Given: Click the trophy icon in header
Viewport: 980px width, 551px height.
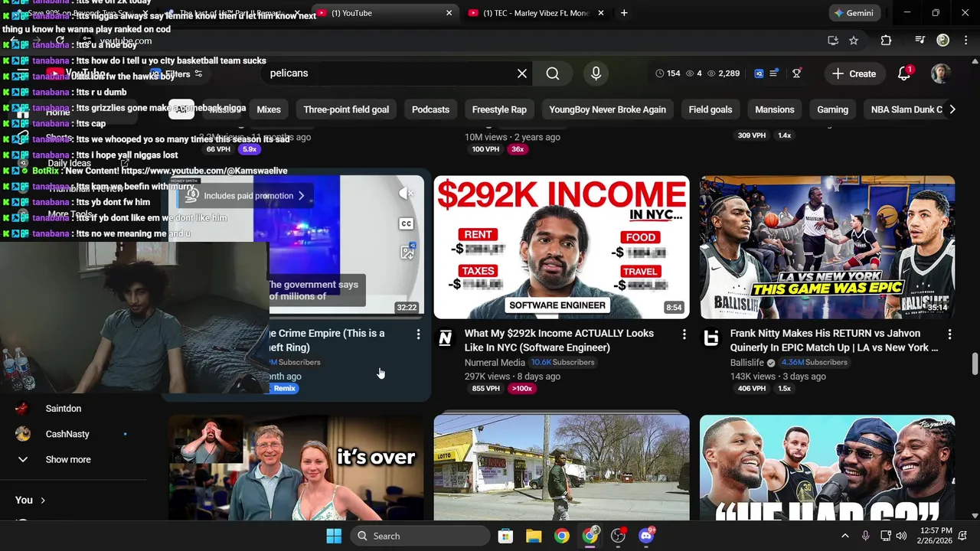Looking at the screenshot, I should (x=796, y=73).
